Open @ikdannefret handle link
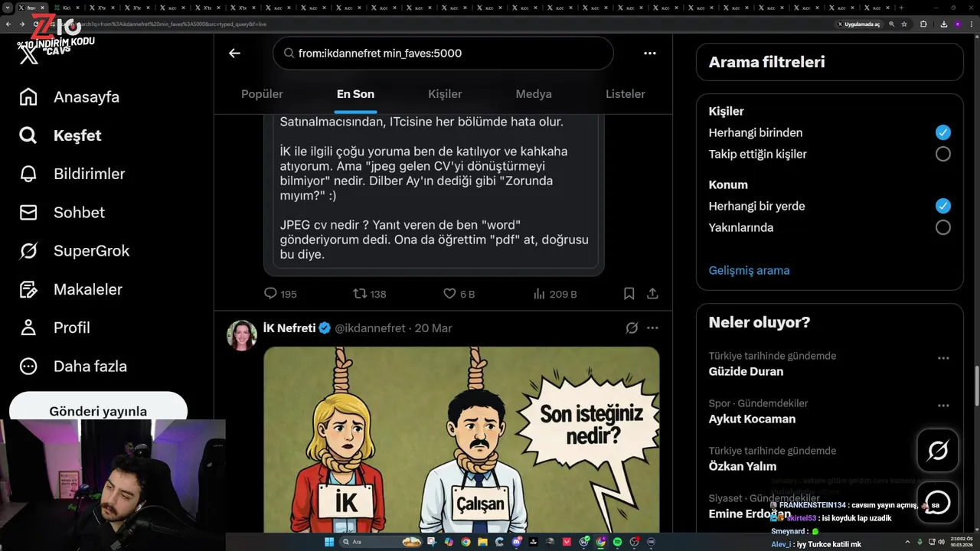This screenshot has width=980, height=551. (x=371, y=328)
